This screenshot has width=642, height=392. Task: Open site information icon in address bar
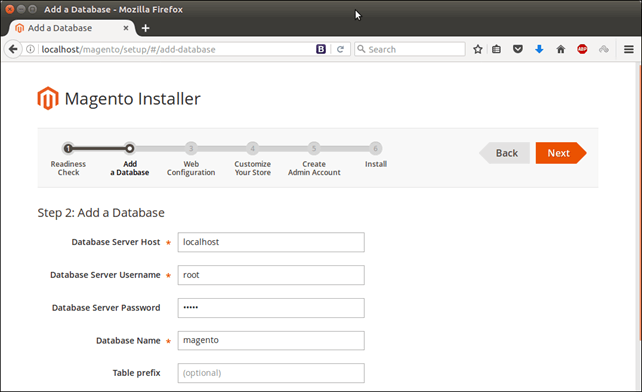30,49
